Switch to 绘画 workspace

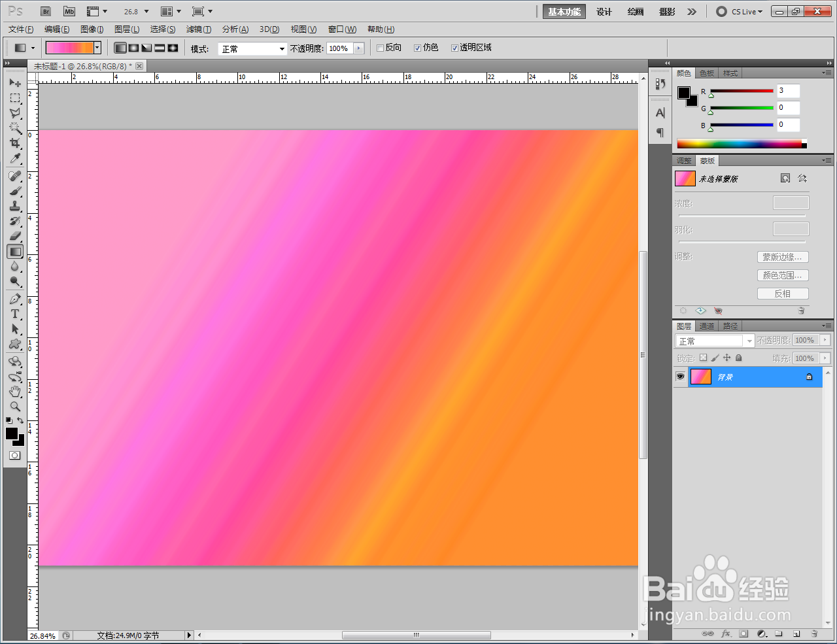pos(636,12)
